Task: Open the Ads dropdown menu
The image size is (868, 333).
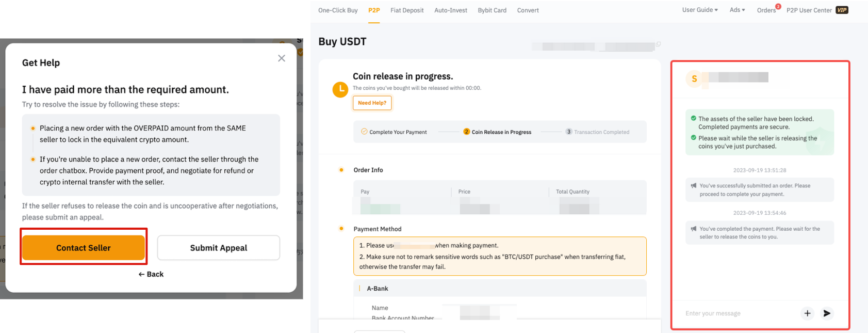Action: (737, 10)
